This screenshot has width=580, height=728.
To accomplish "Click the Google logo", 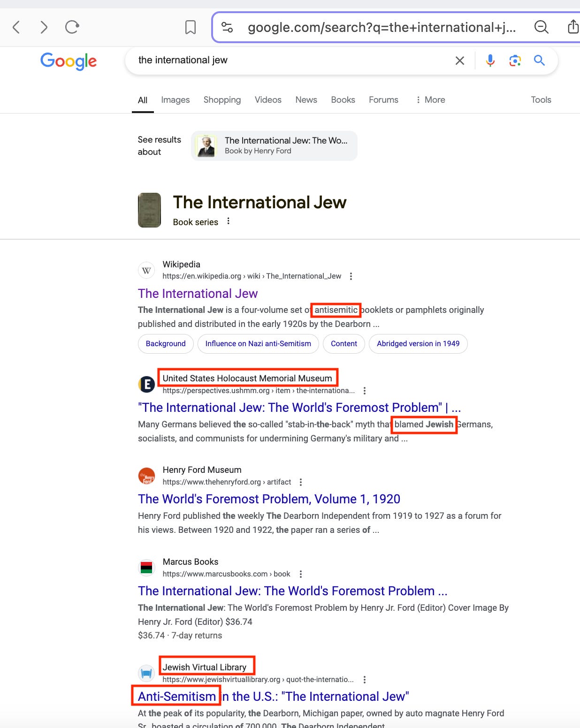I will (69, 61).
